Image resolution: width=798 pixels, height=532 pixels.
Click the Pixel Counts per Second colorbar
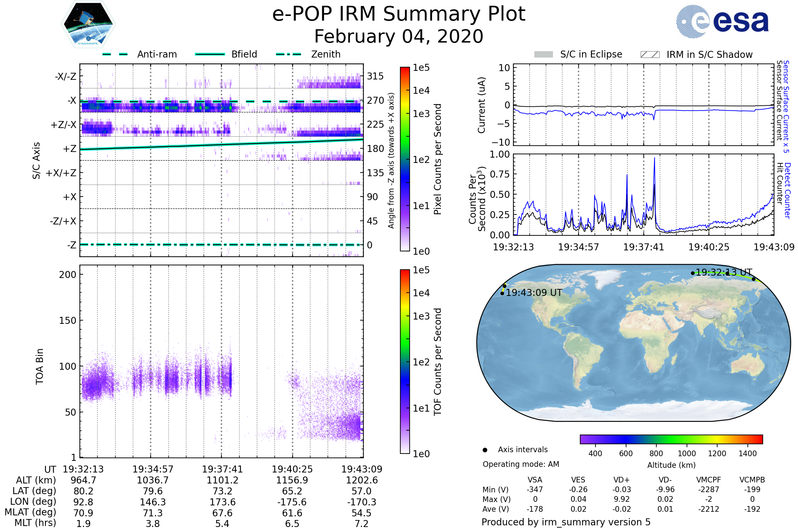click(x=405, y=159)
